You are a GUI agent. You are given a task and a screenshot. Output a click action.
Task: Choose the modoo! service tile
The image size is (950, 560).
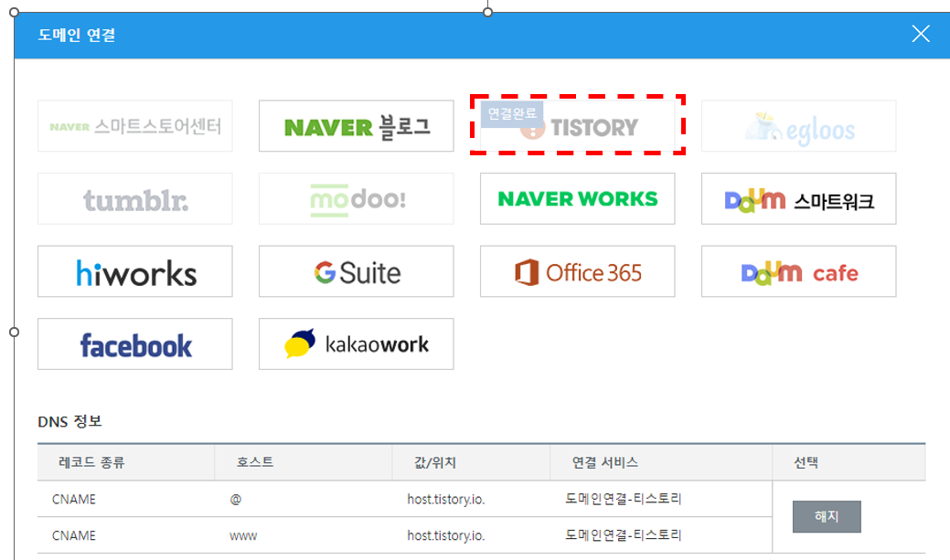pyautogui.click(x=357, y=198)
